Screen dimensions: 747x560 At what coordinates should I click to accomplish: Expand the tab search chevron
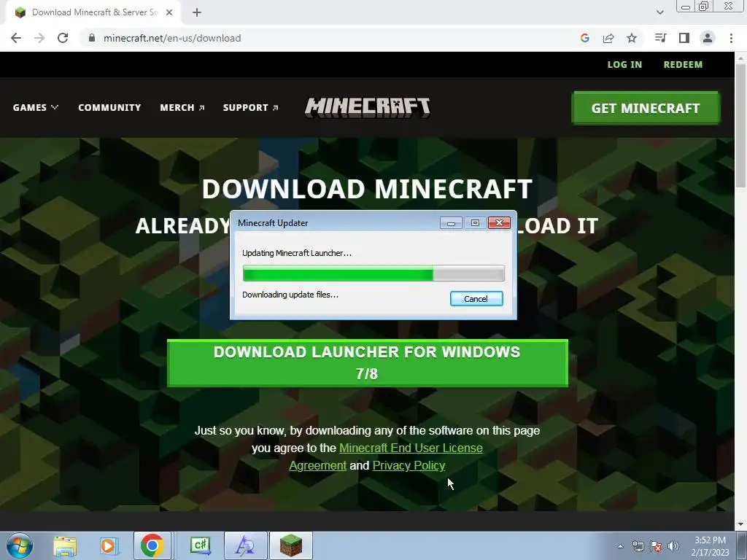click(659, 12)
